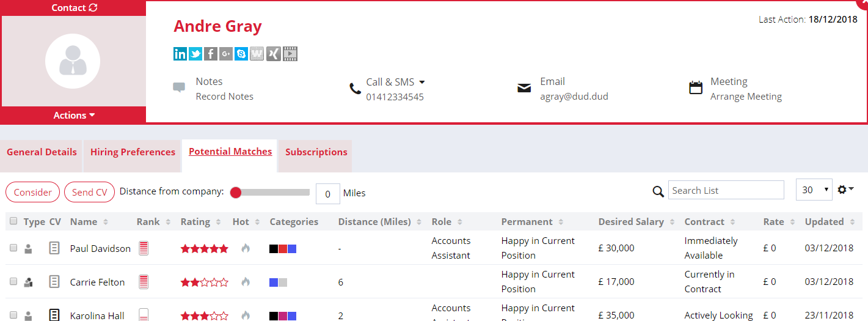Open the Subscriptions tab
868x321 pixels.
coord(316,152)
